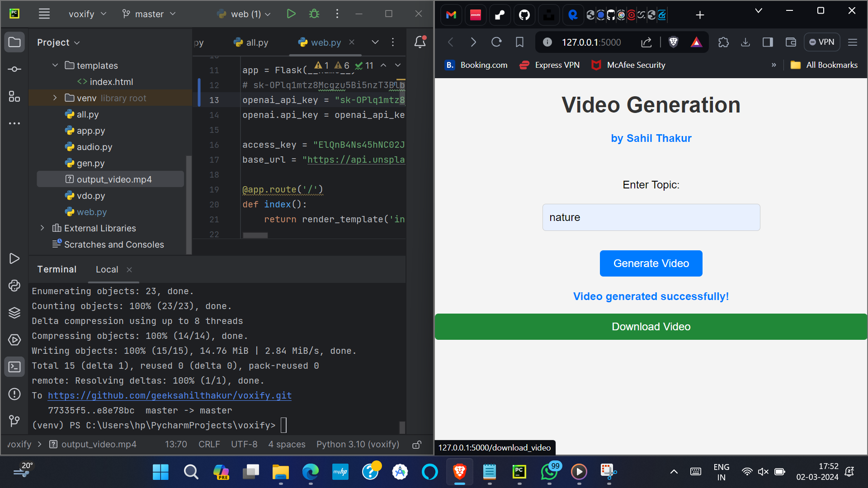Viewport: 868px width, 488px height.
Task: Toggle the browser sidebar panel
Action: [x=768, y=42]
